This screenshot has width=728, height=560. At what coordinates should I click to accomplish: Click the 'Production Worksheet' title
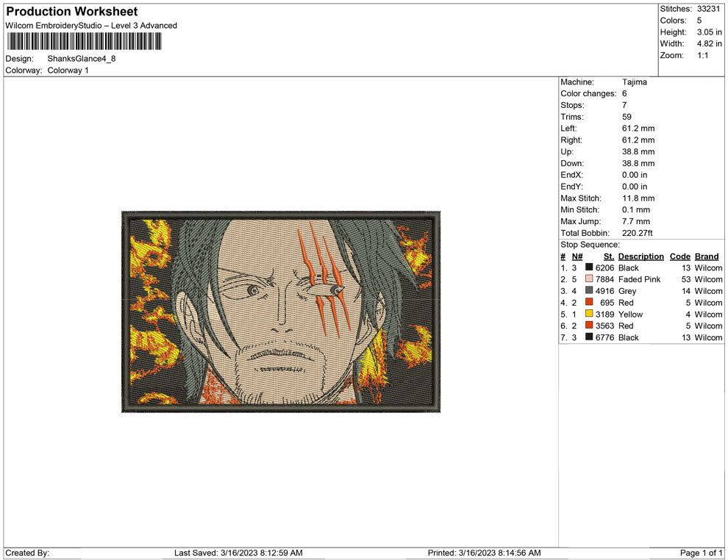[x=72, y=12]
